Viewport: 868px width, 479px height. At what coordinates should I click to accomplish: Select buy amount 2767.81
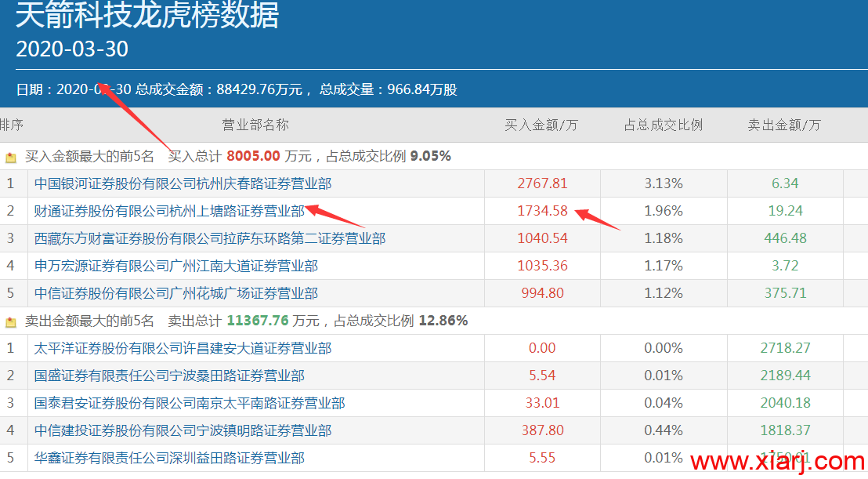[x=542, y=183]
